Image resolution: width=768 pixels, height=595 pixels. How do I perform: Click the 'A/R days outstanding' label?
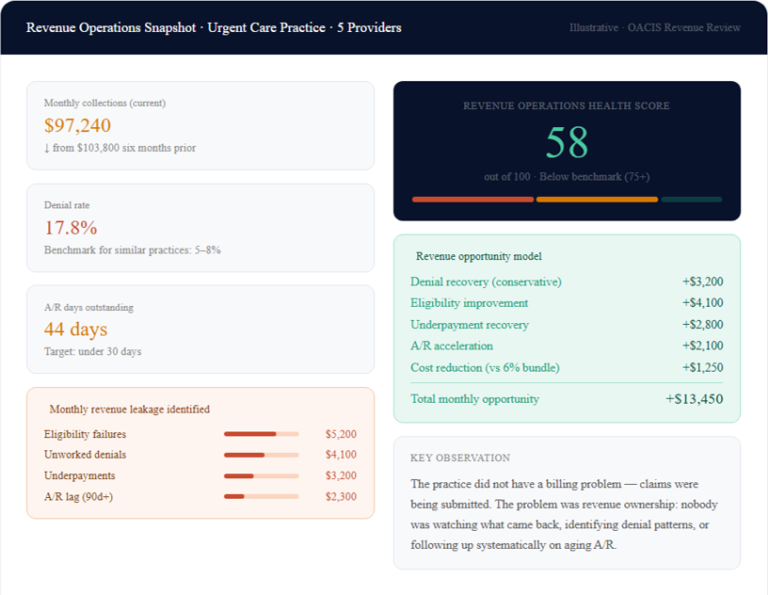pyautogui.click(x=89, y=308)
